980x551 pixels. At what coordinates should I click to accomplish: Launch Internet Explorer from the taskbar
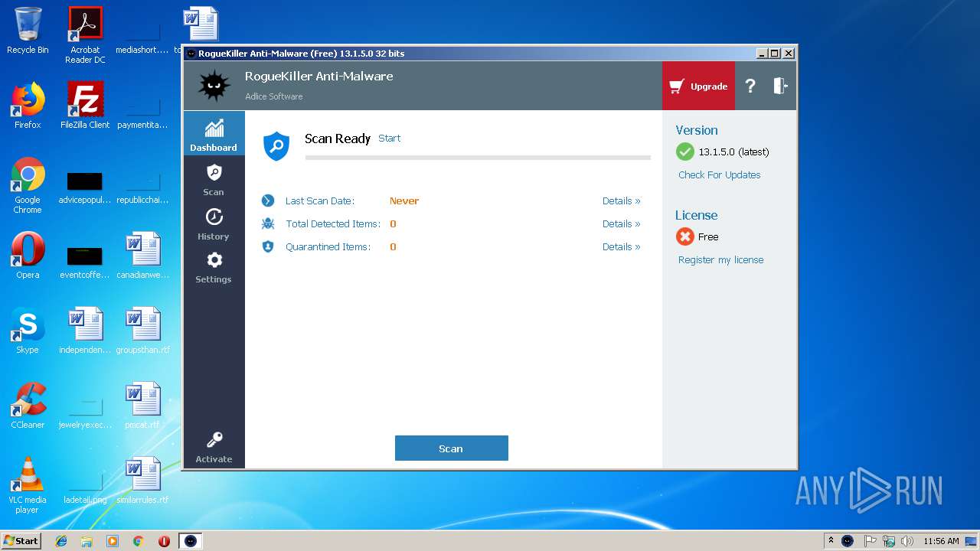click(x=61, y=541)
